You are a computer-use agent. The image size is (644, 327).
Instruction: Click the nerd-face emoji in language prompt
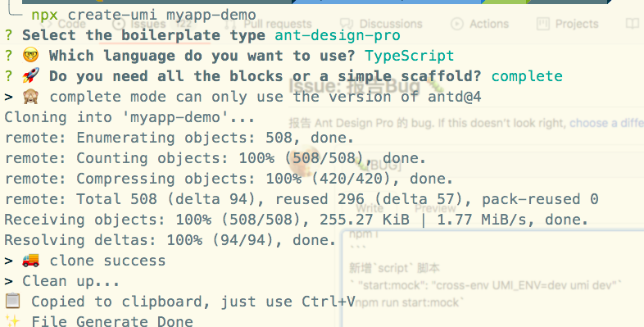[31, 55]
